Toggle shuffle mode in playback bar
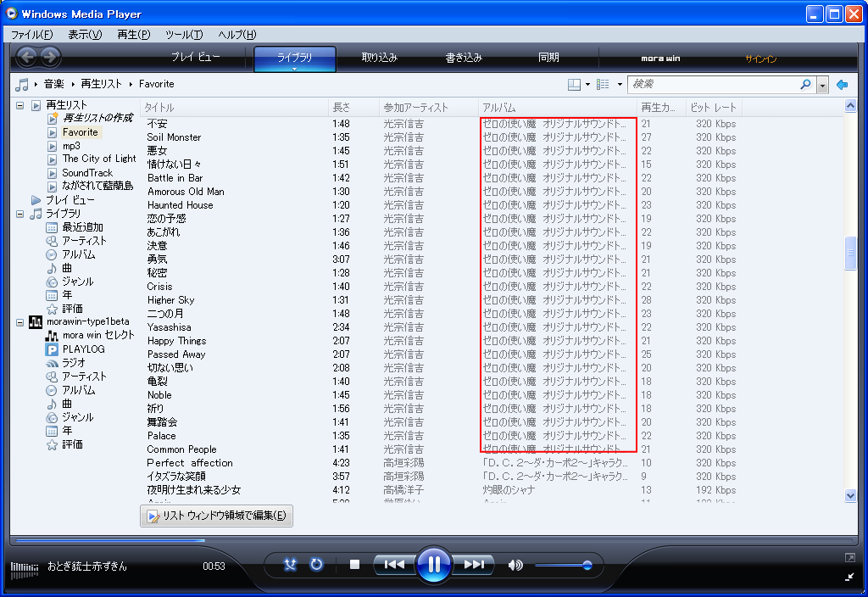Screen dimensions: 868x597 pyautogui.click(x=290, y=564)
